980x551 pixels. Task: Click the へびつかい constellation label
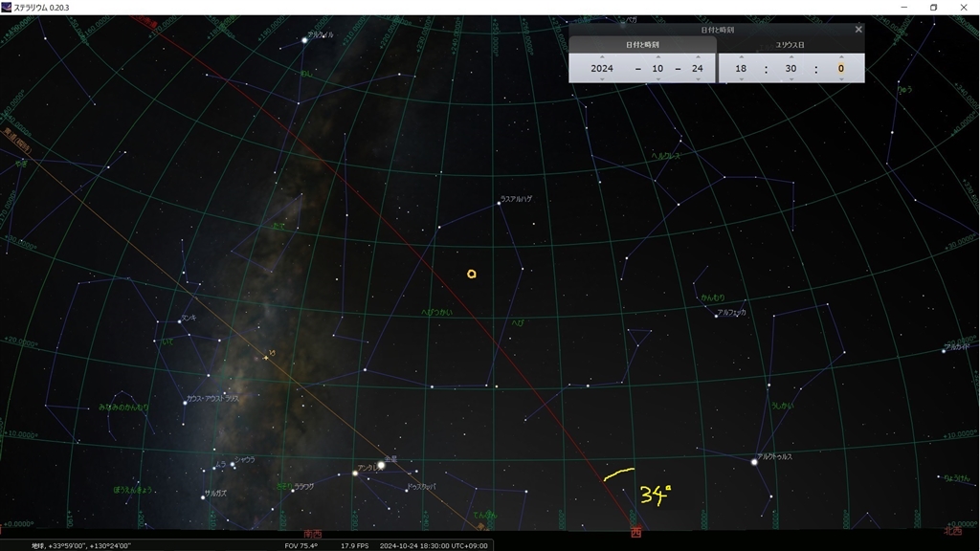(436, 312)
